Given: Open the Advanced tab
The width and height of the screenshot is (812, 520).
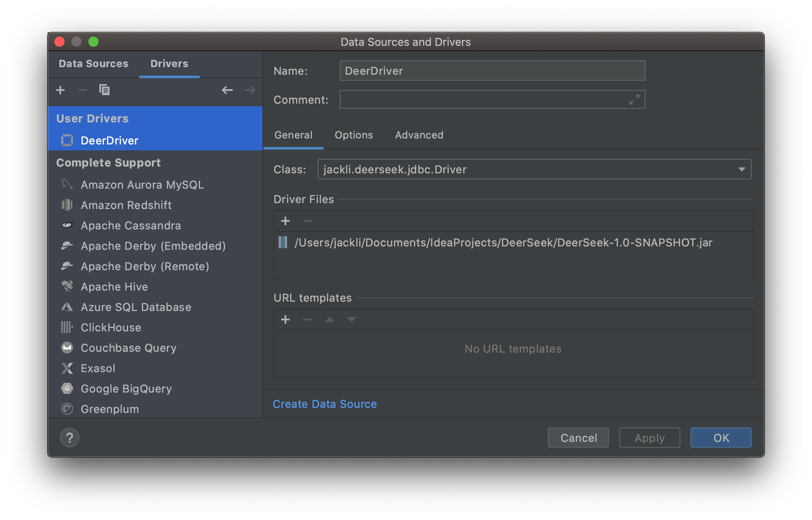Looking at the screenshot, I should 419,135.
